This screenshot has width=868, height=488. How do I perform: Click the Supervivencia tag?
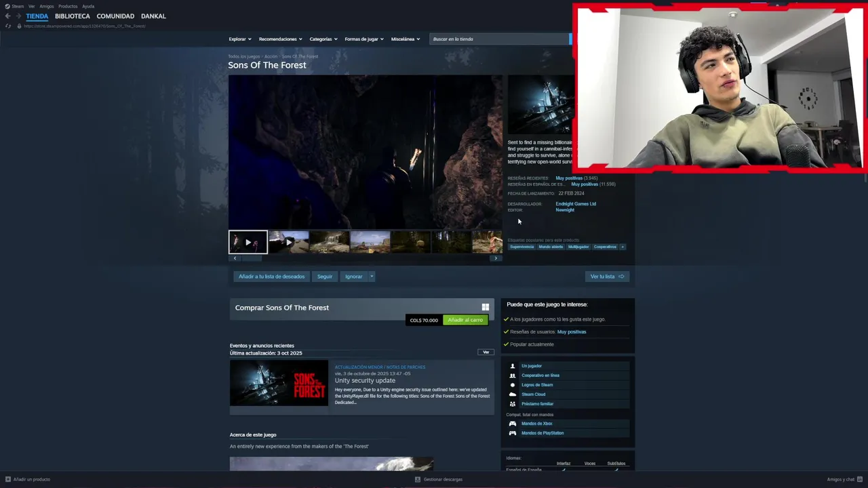pyautogui.click(x=521, y=247)
